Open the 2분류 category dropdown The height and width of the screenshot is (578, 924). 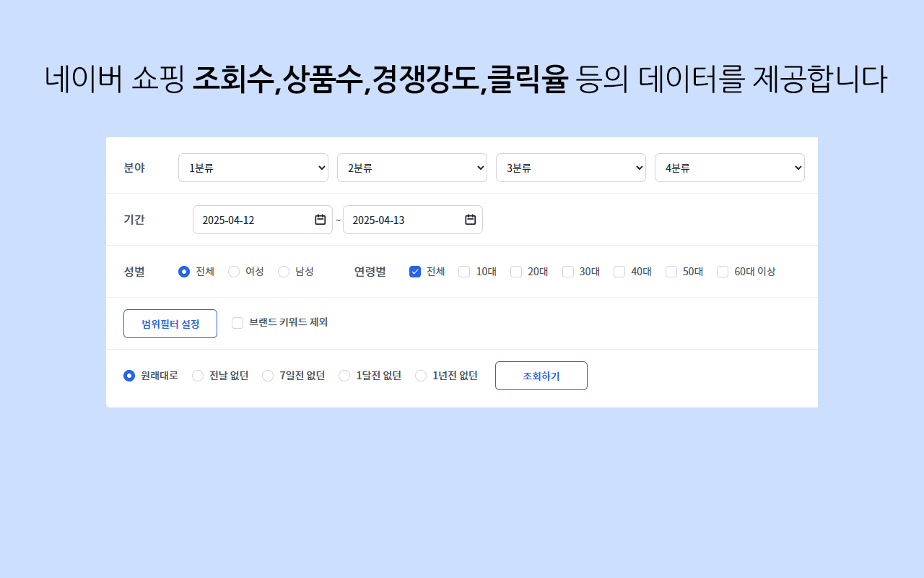pos(412,168)
